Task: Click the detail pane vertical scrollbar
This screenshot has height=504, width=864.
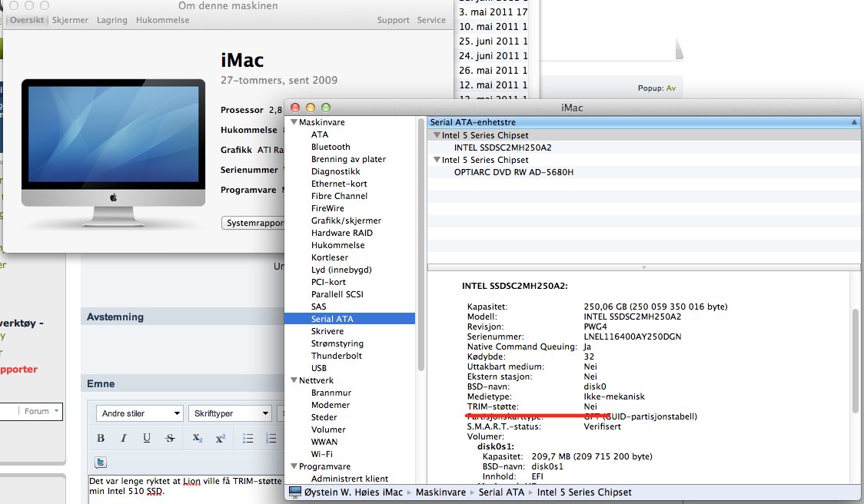Action: pos(856,361)
